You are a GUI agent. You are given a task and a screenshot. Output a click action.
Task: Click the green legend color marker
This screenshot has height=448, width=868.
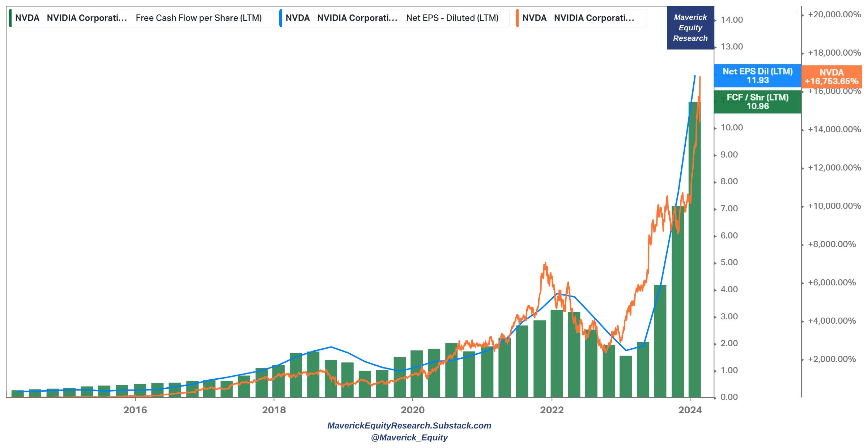(x=10, y=18)
